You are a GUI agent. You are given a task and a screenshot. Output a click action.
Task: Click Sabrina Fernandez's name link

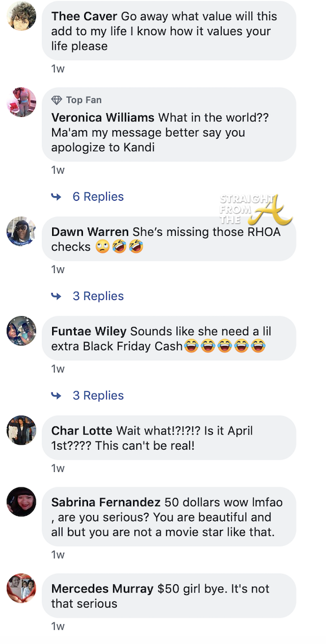[x=106, y=502]
